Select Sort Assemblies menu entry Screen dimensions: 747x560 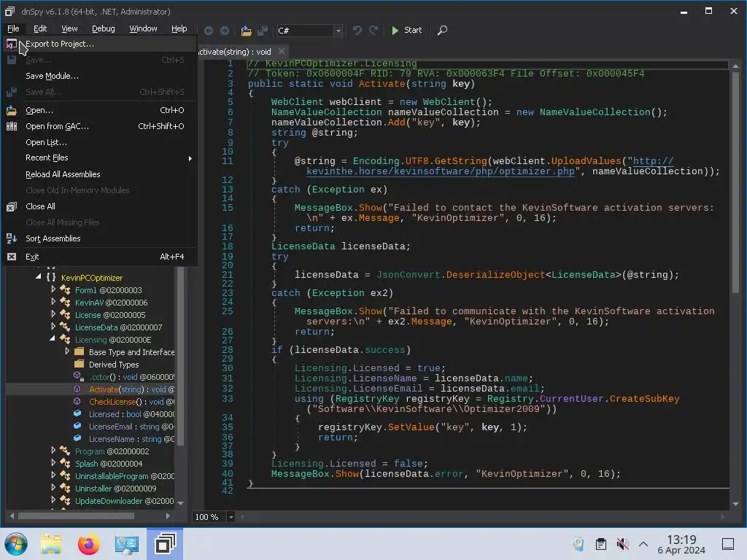click(x=99, y=238)
